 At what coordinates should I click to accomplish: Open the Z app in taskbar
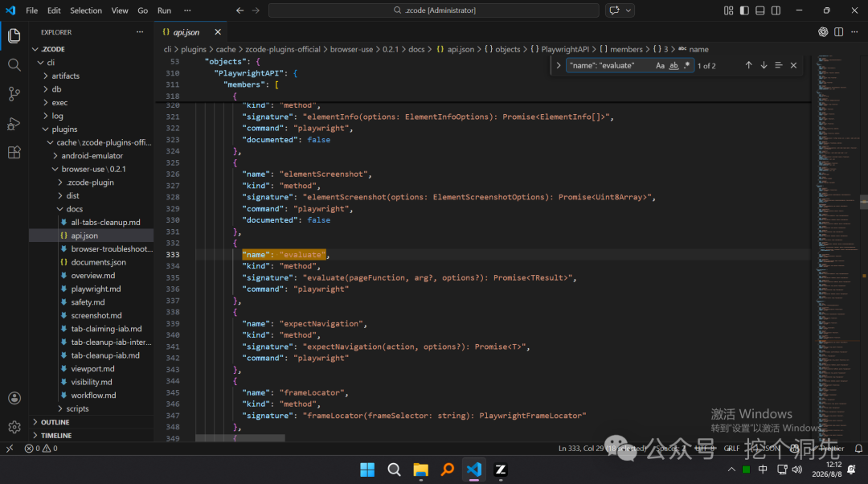click(501, 470)
